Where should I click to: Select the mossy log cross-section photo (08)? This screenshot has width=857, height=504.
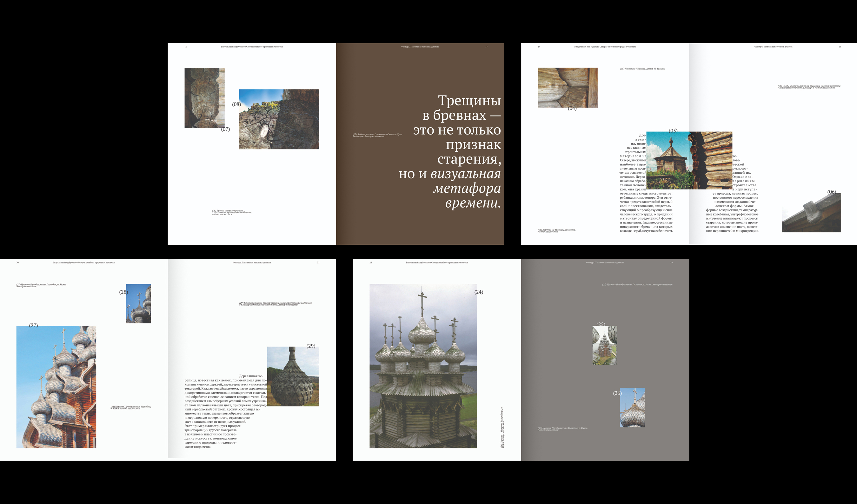(279, 119)
